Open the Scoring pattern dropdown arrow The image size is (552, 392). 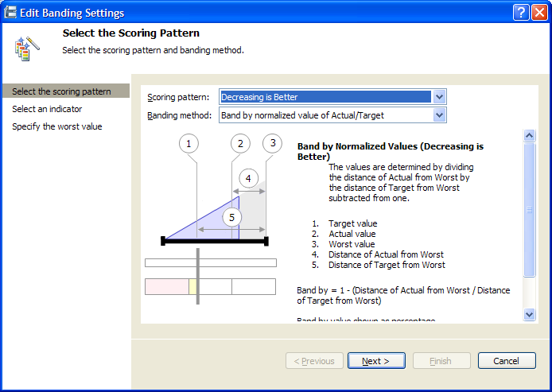(439, 97)
